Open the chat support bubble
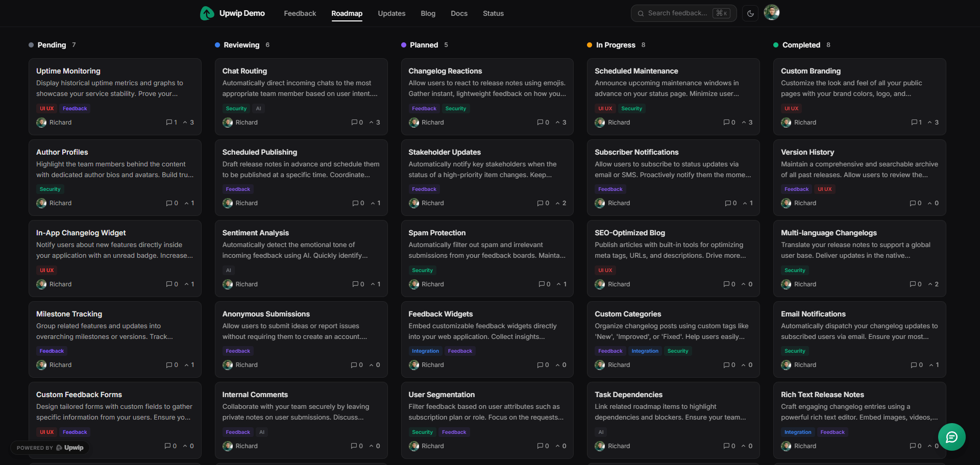The height and width of the screenshot is (465, 980). pos(951,437)
